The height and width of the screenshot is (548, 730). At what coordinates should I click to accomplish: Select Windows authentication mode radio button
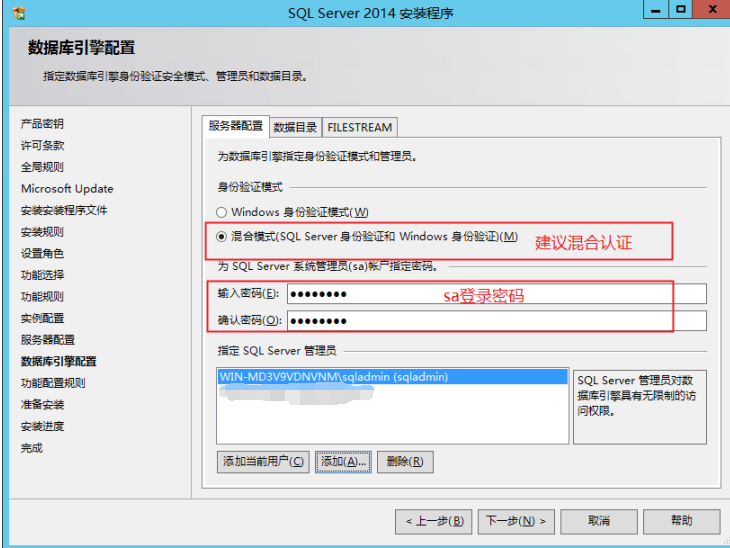pyautogui.click(x=222, y=212)
